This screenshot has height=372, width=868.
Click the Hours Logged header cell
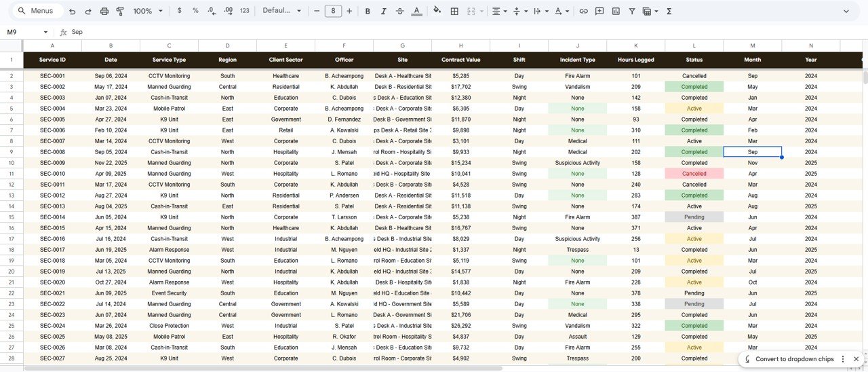coord(635,60)
